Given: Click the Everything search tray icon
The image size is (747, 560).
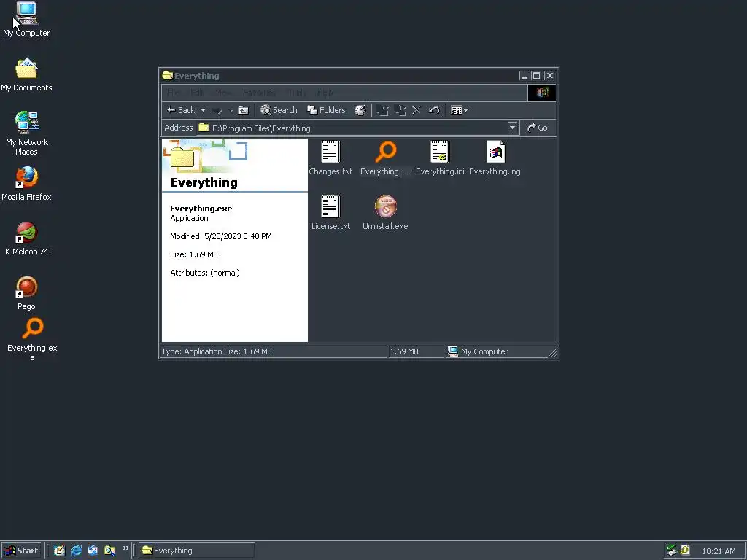Looking at the screenshot, I should pos(685,551).
